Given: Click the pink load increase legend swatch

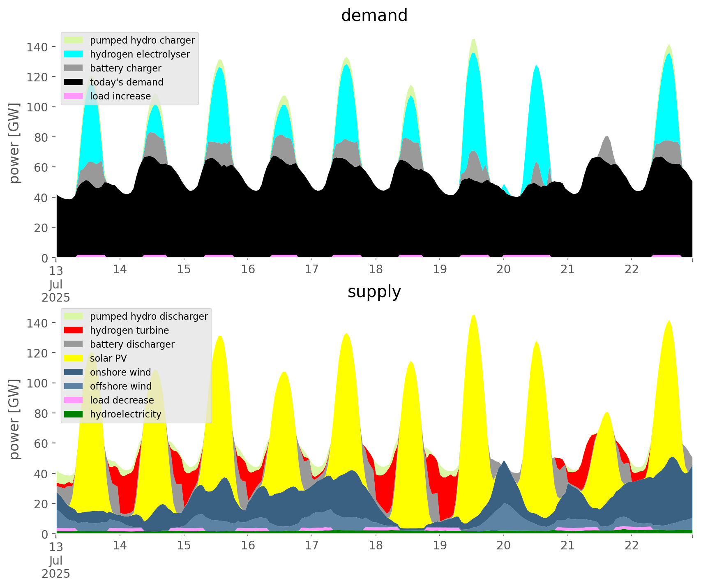Looking at the screenshot, I should 74,96.
